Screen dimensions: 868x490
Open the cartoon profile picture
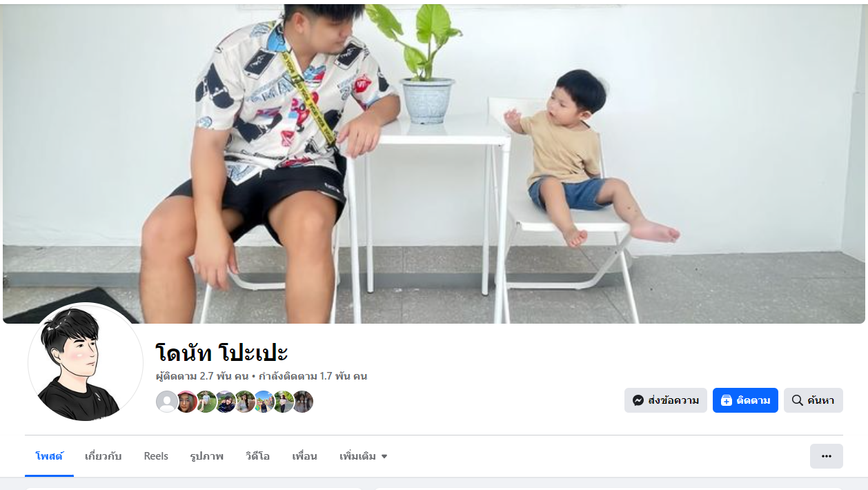[86, 362]
